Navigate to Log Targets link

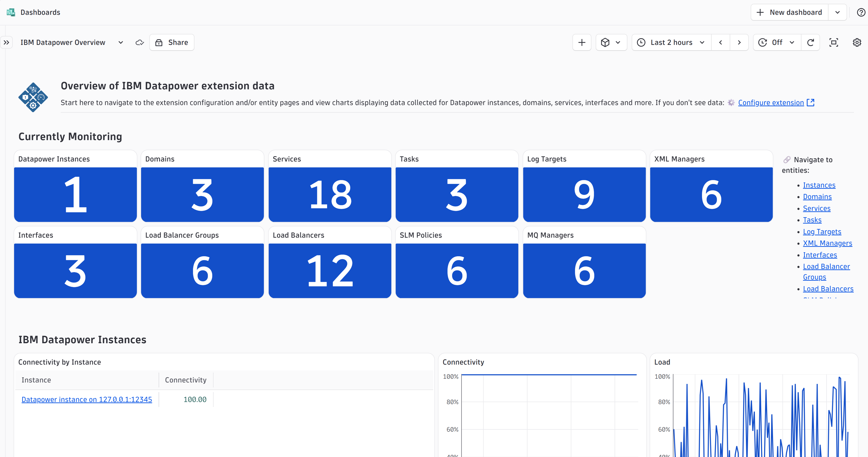coord(822,232)
